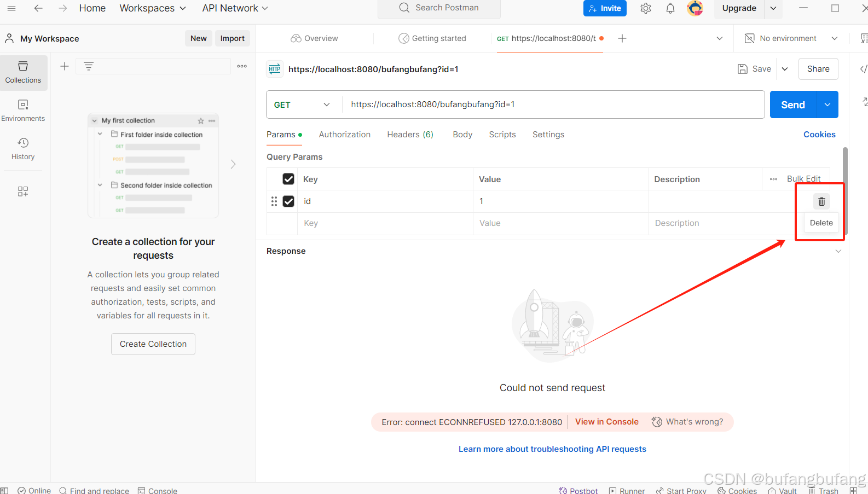Open the No environment selector

pyautogui.click(x=791, y=38)
